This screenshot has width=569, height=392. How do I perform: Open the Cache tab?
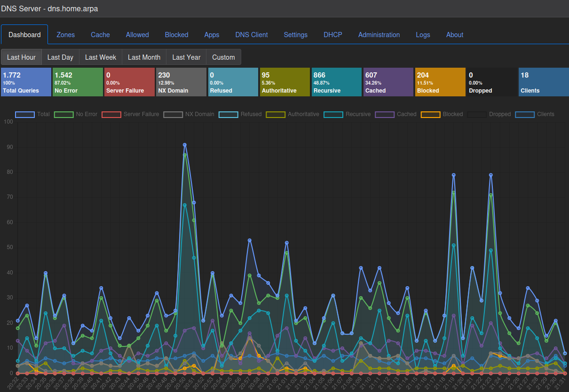click(100, 35)
